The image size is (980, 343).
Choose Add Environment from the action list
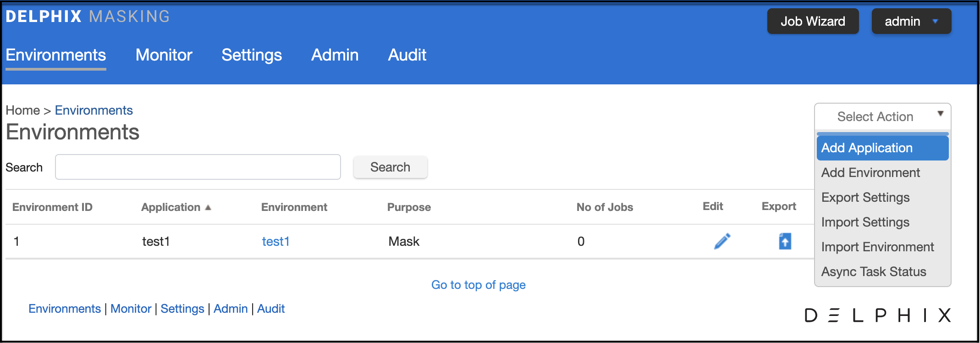[870, 173]
